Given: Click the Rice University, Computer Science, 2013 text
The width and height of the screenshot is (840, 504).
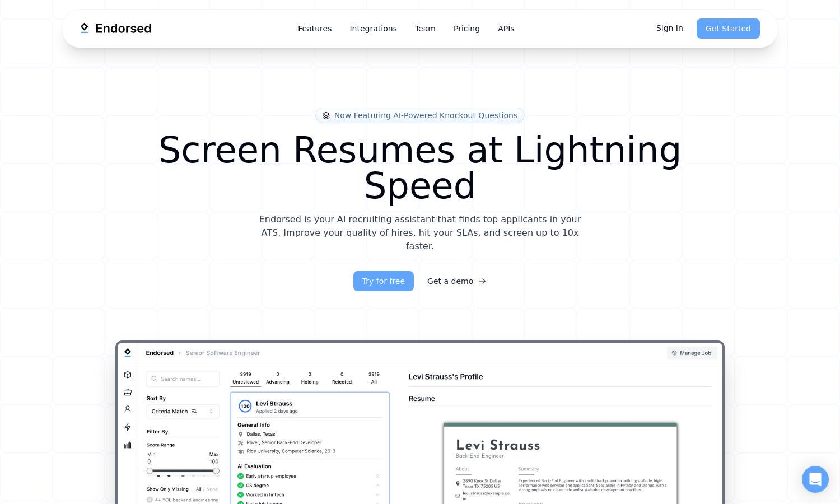Looking at the screenshot, I should point(291,451).
